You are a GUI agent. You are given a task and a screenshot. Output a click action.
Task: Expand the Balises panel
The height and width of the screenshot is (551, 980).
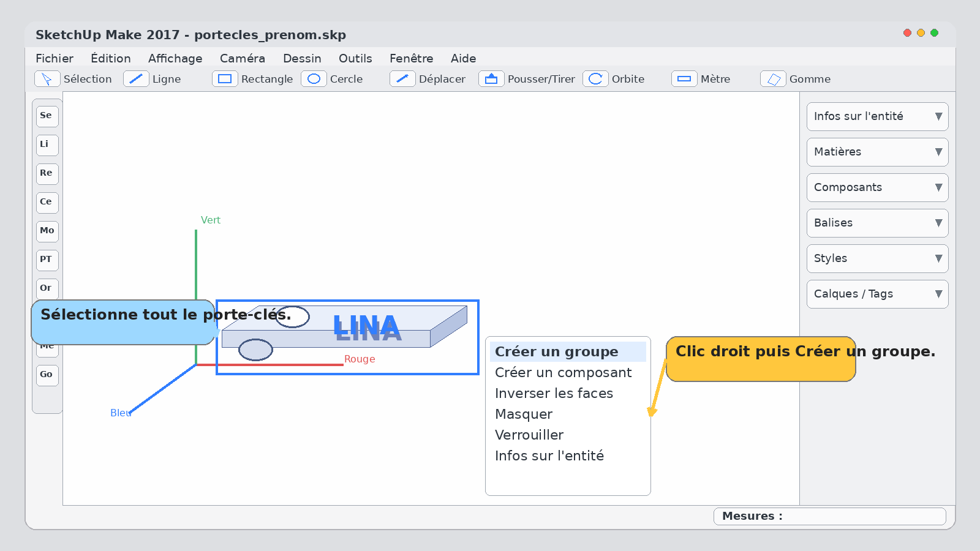(x=877, y=223)
